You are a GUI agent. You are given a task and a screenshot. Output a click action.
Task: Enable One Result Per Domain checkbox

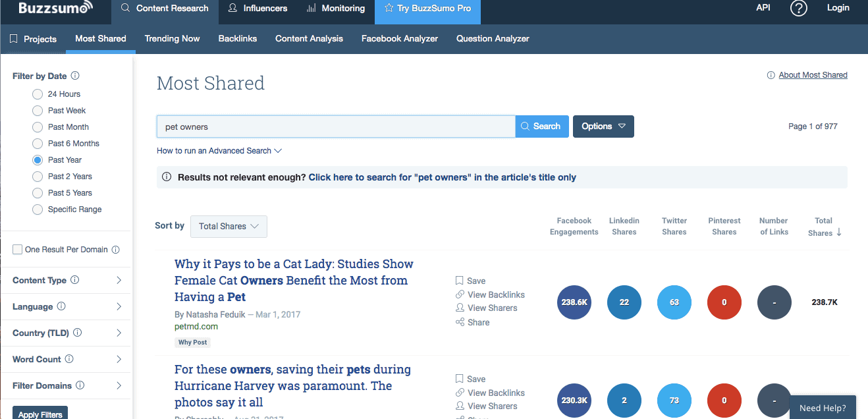coord(18,250)
